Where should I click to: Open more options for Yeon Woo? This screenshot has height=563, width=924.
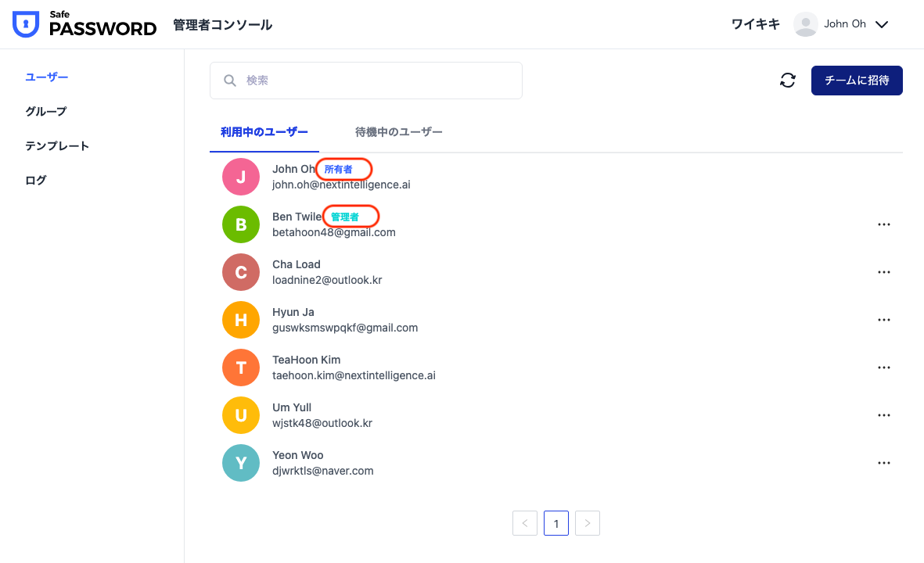point(884,463)
